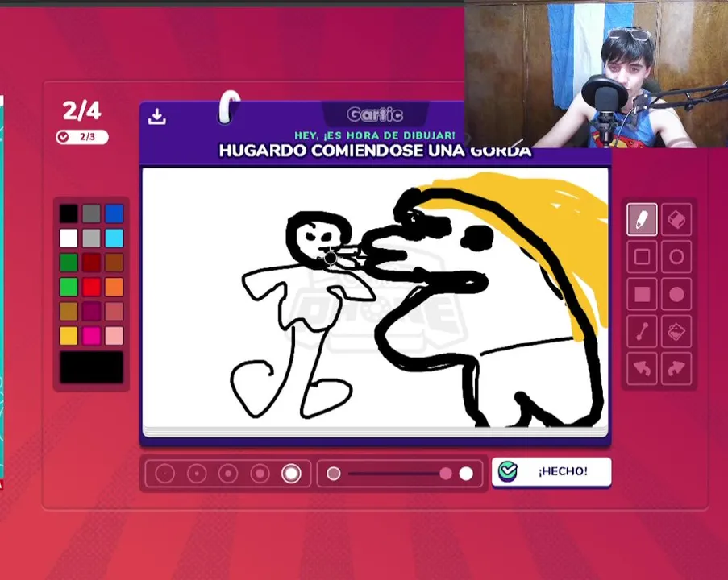Viewport: 728px width, 580px height.
Task: Click the 2/3 players ready indicator
Action: coord(82,137)
